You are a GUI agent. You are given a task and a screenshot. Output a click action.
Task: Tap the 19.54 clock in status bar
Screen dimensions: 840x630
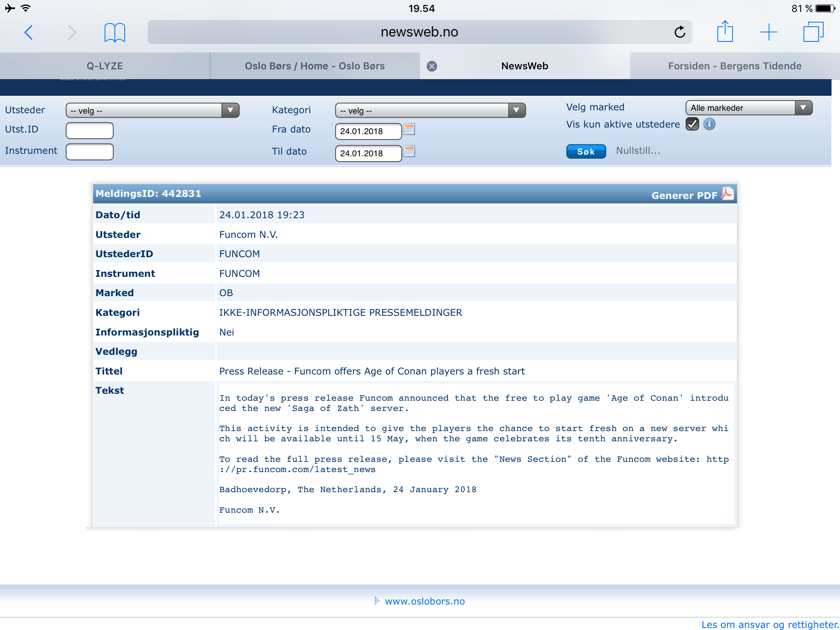coord(421,8)
